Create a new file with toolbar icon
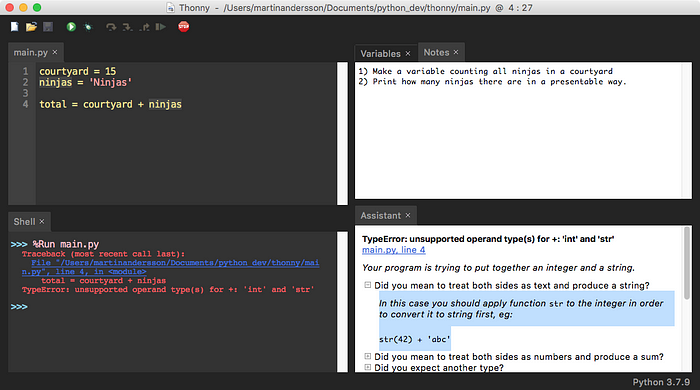 [14, 27]
